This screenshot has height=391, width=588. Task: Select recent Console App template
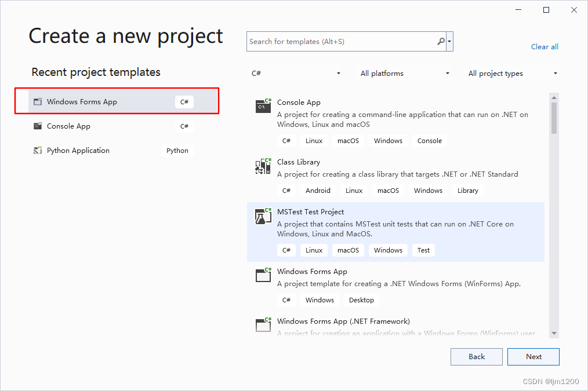tap(124, 126)
